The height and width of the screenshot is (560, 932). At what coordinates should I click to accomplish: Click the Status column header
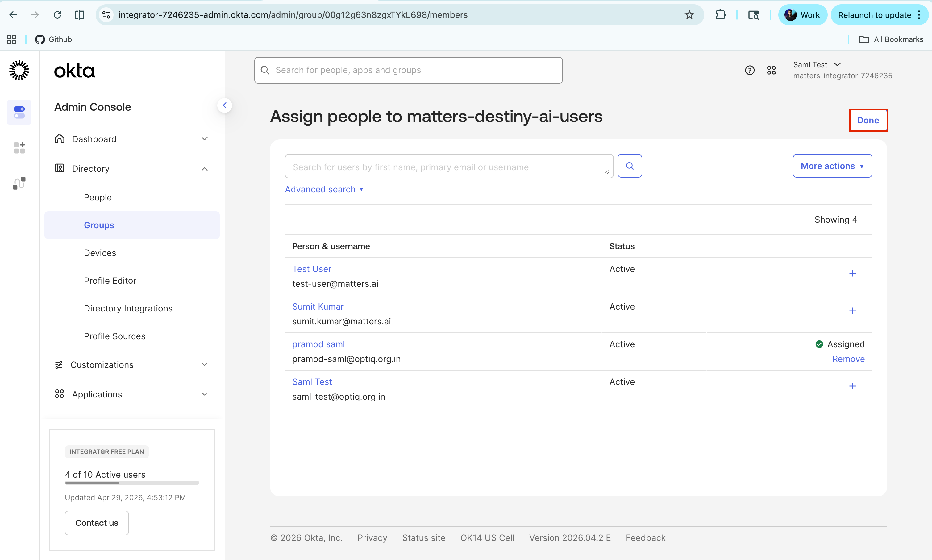[622, 246]
